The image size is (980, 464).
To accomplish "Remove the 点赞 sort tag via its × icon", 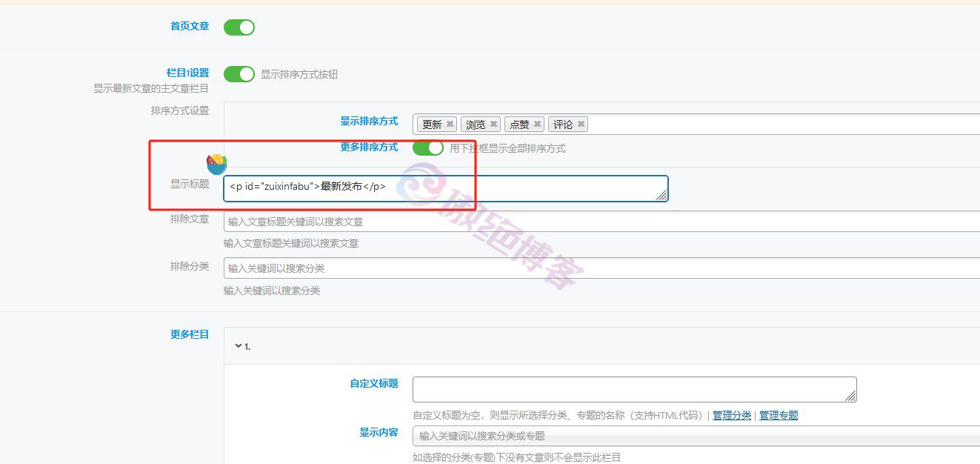I will (x=538, y=124).
